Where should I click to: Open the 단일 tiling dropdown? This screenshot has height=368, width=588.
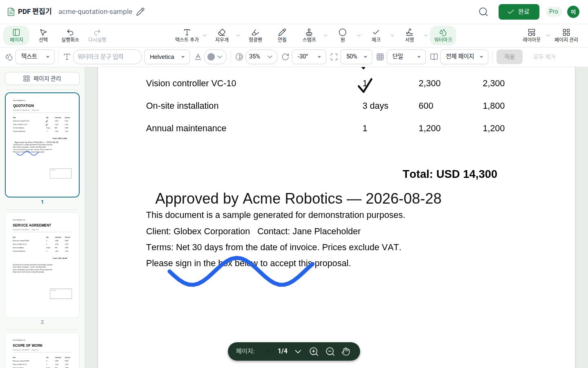pos(406,57)
